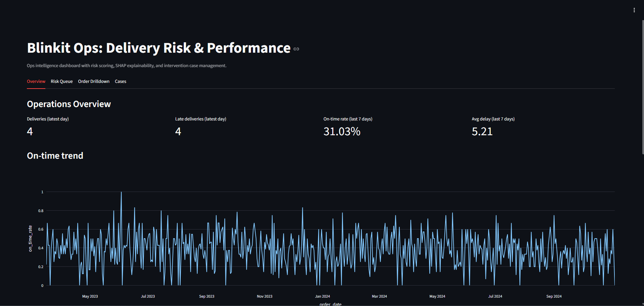Image resolution: width=644 pixels, height=306 pixels.
Task: Click the dashboard title 'Blinkit Ops: Delivery Risk & Performance'
Action: point(159,48)
